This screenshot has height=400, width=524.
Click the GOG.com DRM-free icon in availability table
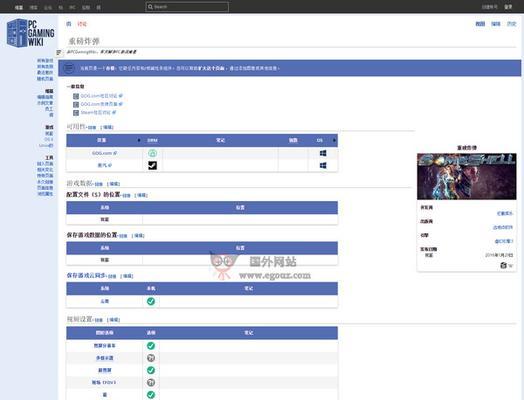click(152, 153)
